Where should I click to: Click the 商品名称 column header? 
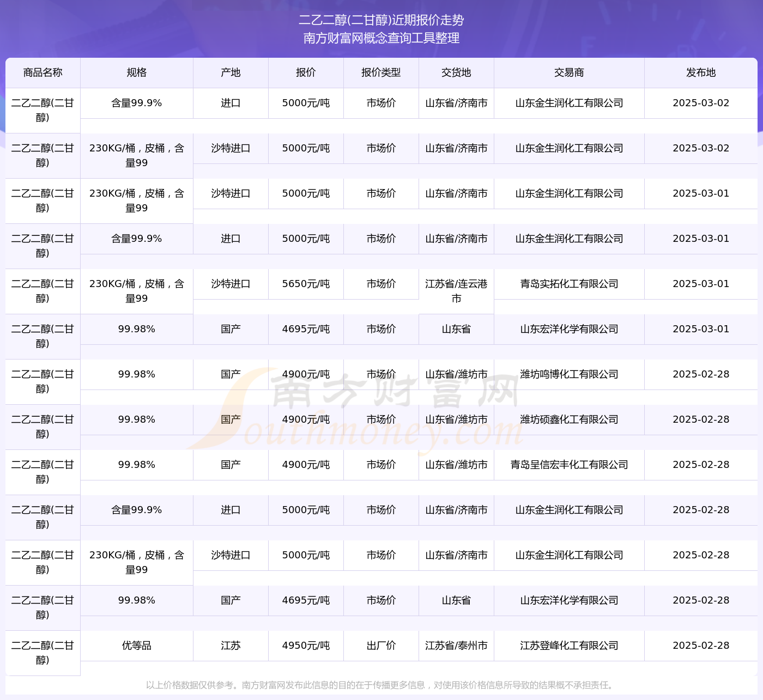click(43, 72)
